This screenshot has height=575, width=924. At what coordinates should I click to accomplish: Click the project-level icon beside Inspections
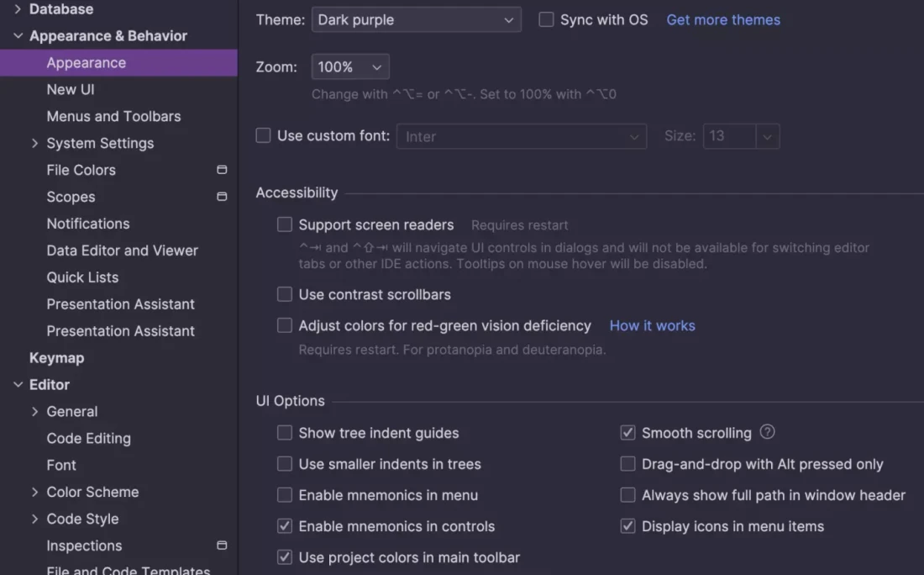[222, 546]
